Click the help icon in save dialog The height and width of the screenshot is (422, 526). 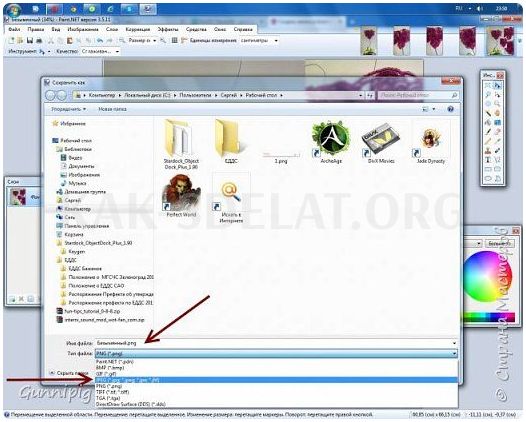click(x=451, y=109)
